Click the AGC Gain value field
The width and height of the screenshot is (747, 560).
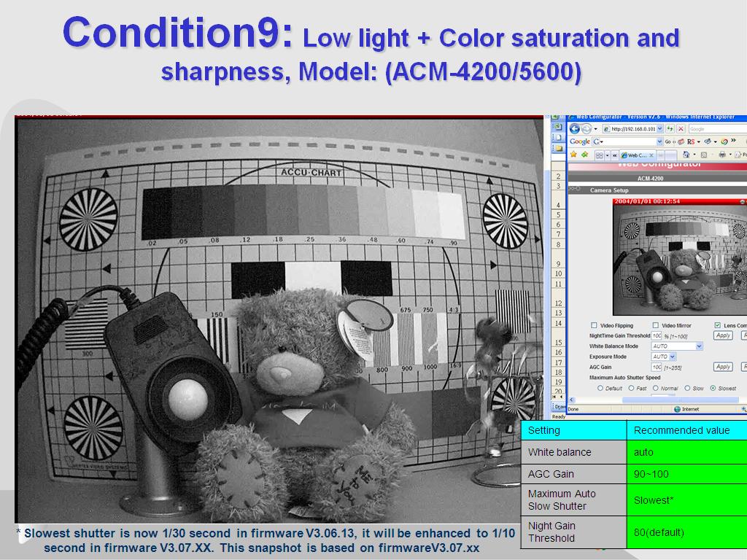coord(656,367)
